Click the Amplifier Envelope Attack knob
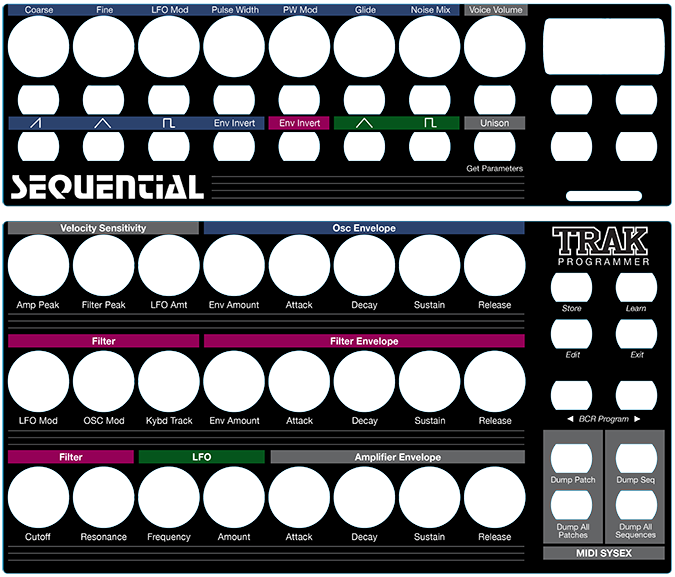The width and height of the screenshot is (675, 577). (299, 497)
